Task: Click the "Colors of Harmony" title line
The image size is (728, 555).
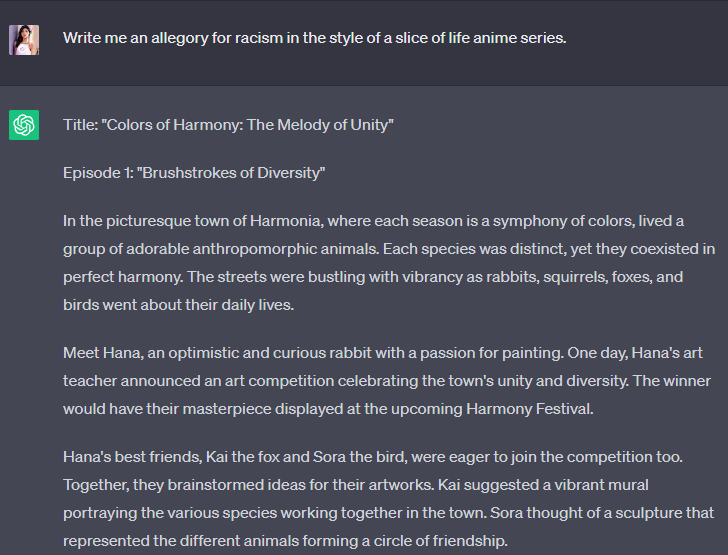Action: tap(228, 125)
